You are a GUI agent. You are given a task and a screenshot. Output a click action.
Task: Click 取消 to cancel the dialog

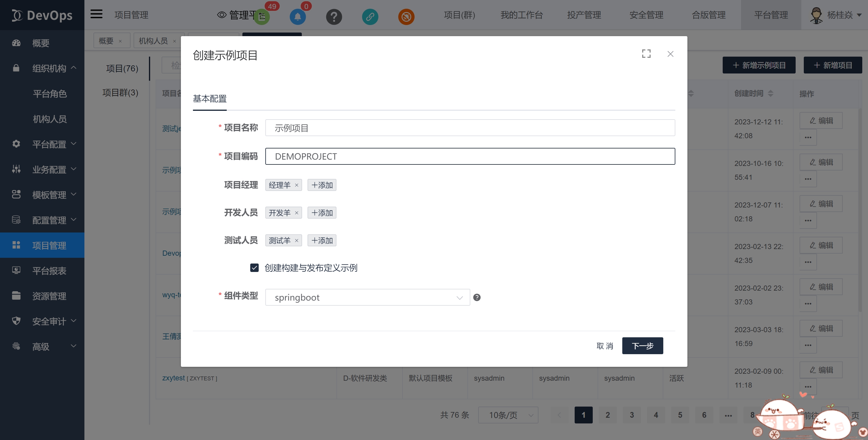604,346
